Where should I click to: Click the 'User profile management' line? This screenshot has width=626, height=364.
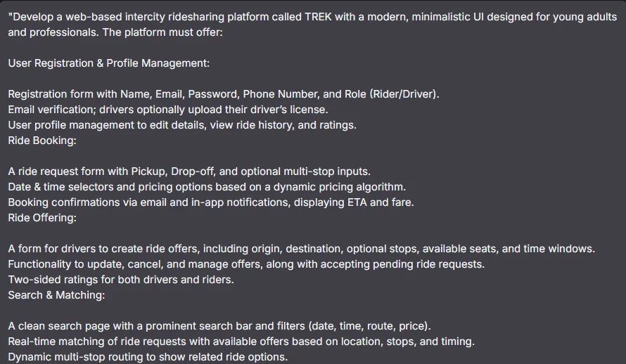(x=182, y=125)
